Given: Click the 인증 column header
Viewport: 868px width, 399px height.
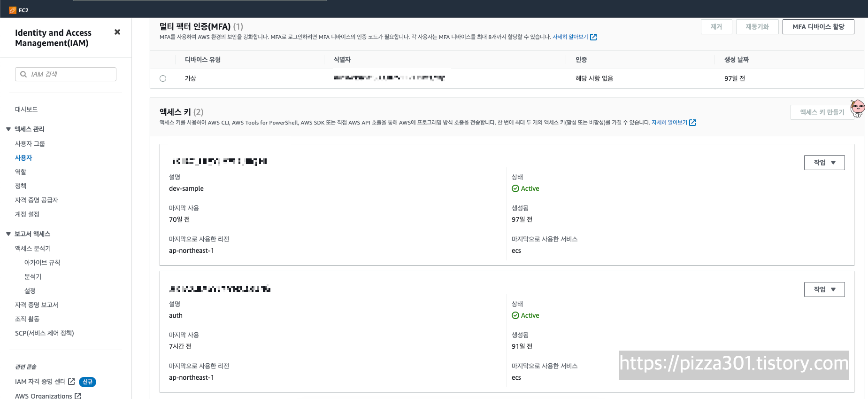Looking at the screenshot, I should (581, 59).
